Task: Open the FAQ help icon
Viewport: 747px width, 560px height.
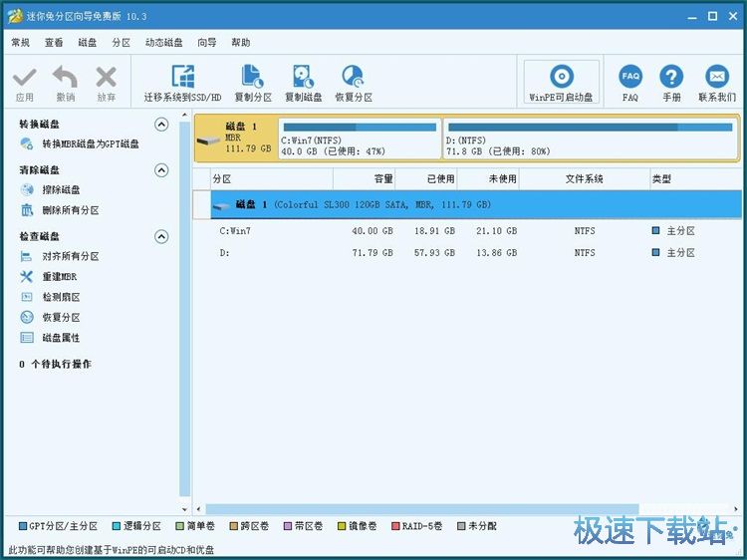Action: (x=630, y=78)
